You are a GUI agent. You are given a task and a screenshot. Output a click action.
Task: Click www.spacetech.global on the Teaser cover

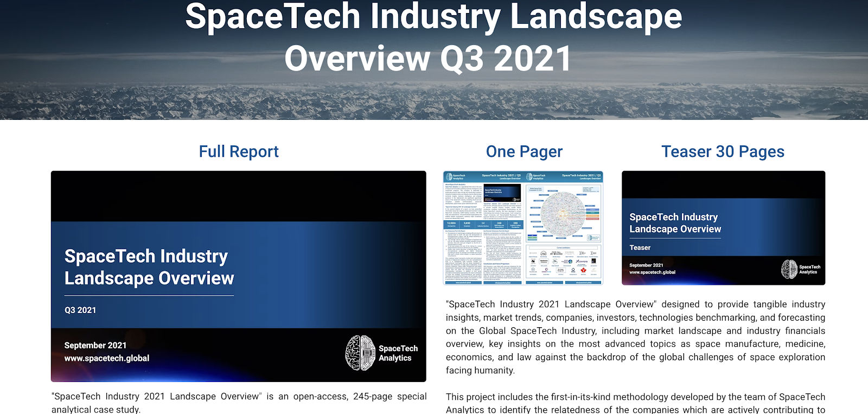(652, 272)
